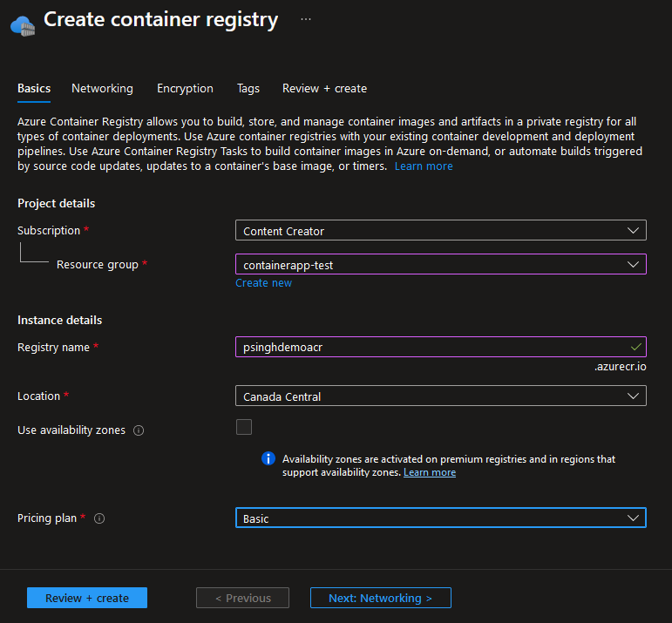Open Learn more link in description paragraph
672x623 pixels.
pyautogui.click(x=424, y=166)
